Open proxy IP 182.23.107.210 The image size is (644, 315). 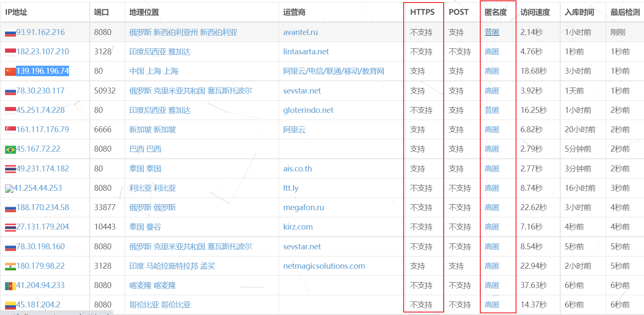click(43, 51)
